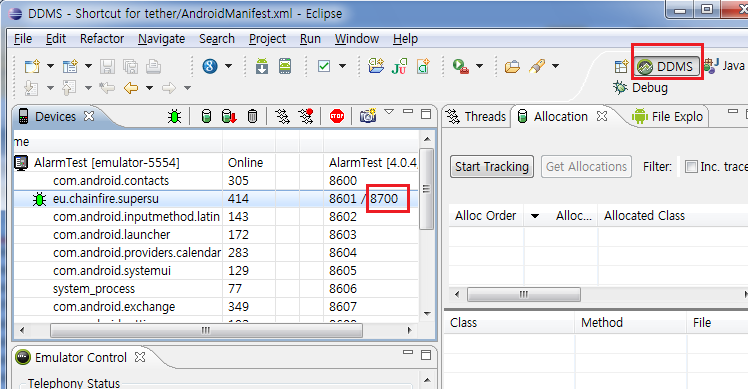Close the Allocation tab
This screenshot has width=748, height=389.
(x=602, y=116)
